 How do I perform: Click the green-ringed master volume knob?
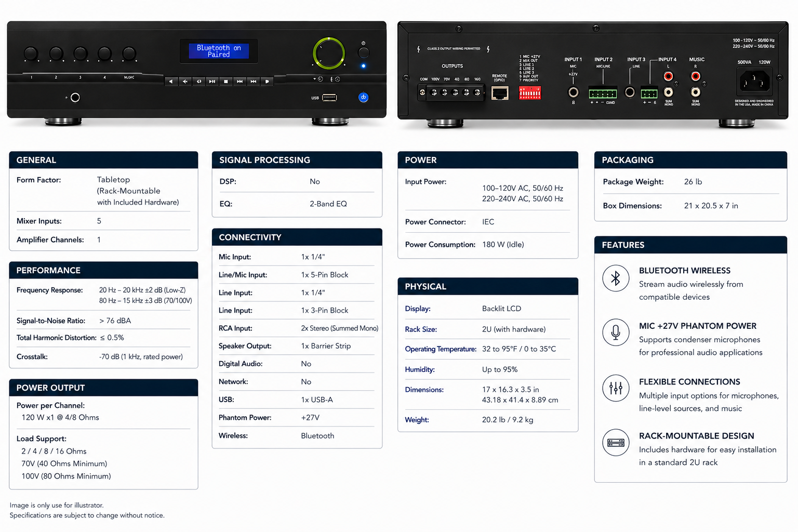[x=329, y=53]
